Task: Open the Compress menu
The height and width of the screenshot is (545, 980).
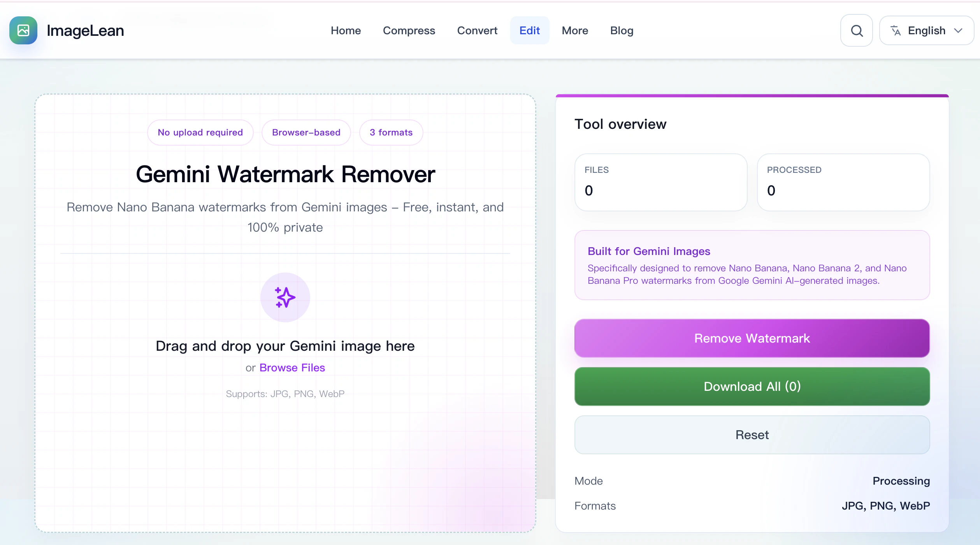Action: [x=409, y=30]
